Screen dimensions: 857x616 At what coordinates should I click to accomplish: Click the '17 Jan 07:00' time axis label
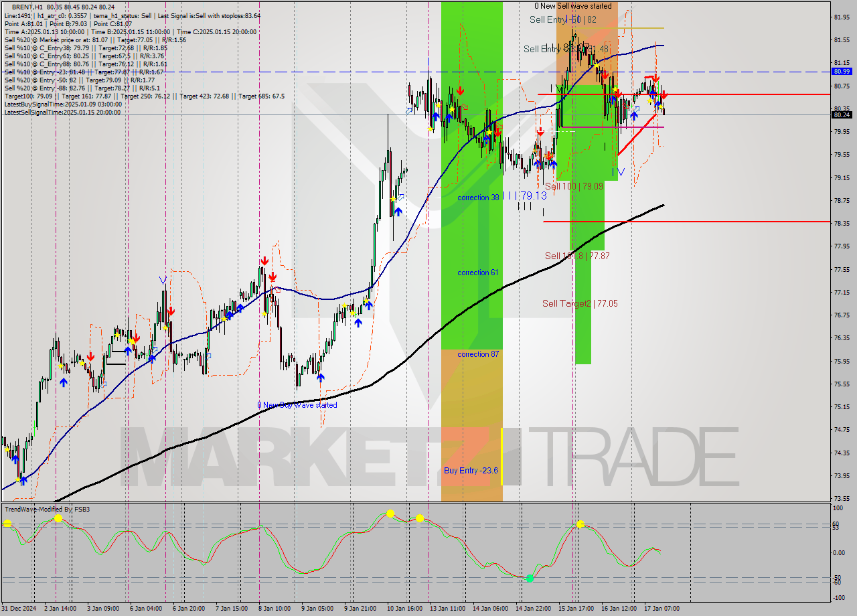click(661, 609)
